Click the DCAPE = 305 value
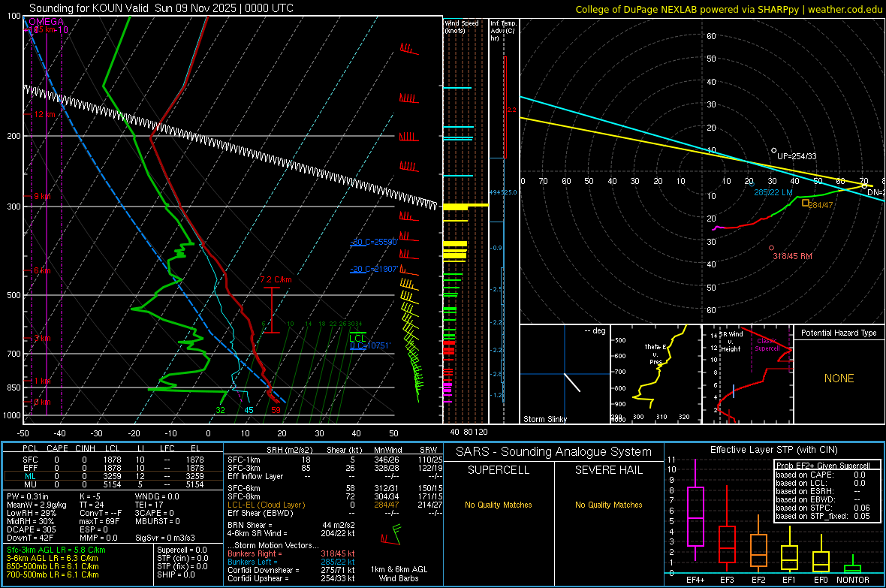This screenshot has width=886, height=588. 31,529
